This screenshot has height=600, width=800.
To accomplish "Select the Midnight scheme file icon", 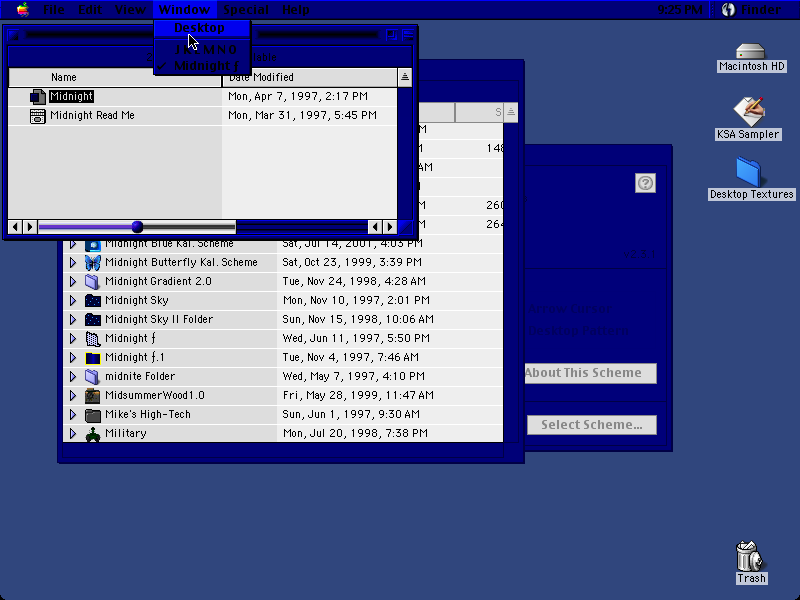I will (38, 96).
